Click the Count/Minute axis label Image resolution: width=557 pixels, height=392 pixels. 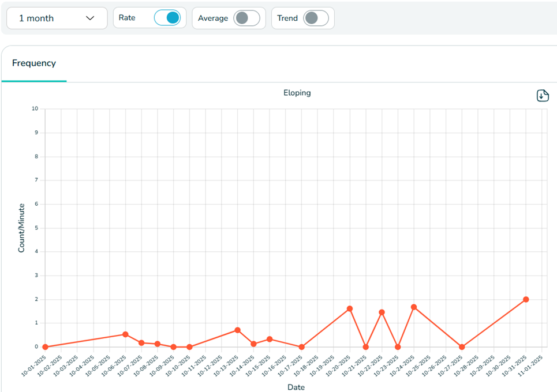(x=21, y=228)
